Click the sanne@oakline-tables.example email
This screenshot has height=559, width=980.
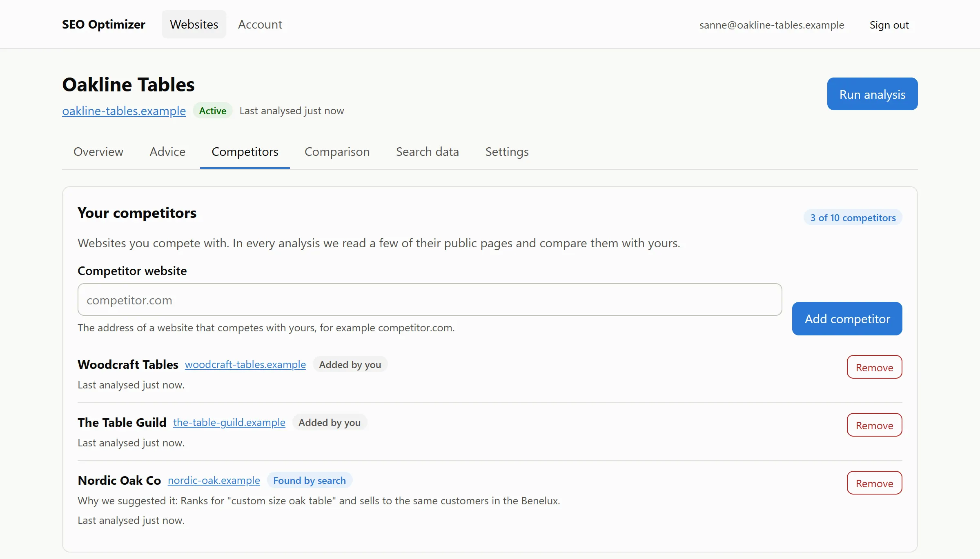click(x=772, y=25)
